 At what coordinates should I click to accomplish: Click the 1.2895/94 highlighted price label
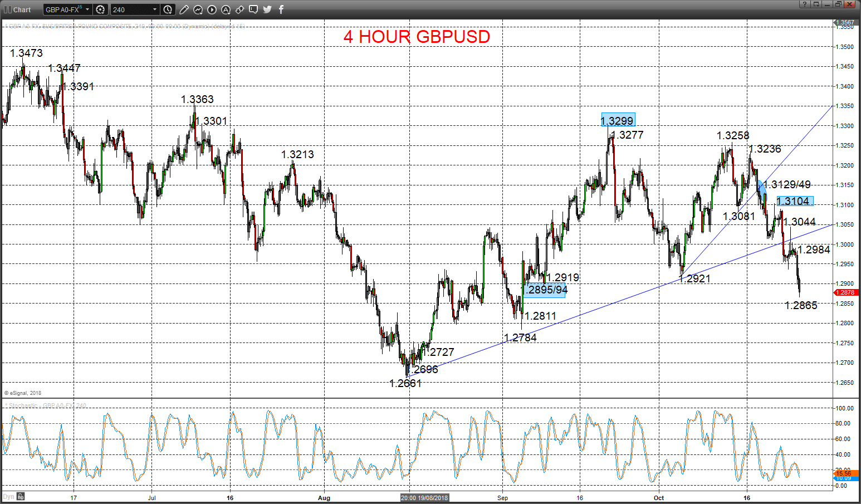[x=545, y=290]
